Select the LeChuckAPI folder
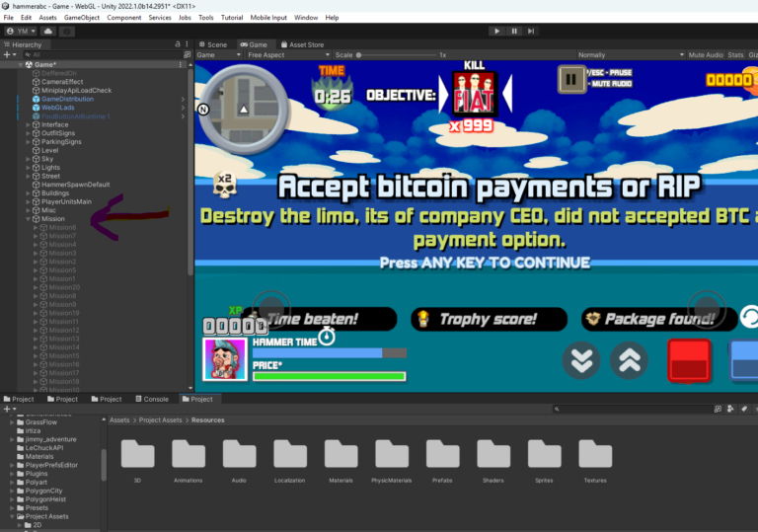This screenshot has width=758, height=532. coord(44,448)
